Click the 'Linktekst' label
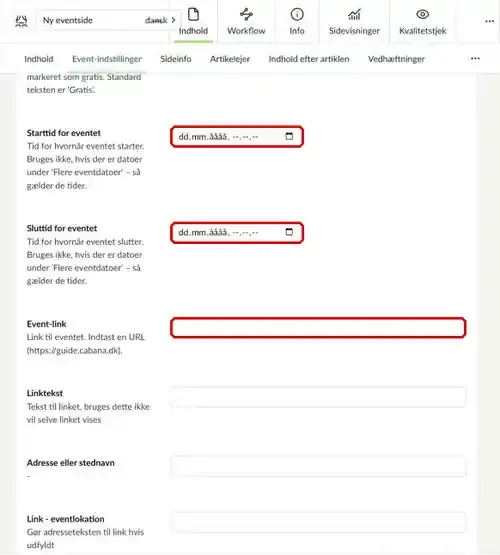Screen dimensions: 500x555 45,393
